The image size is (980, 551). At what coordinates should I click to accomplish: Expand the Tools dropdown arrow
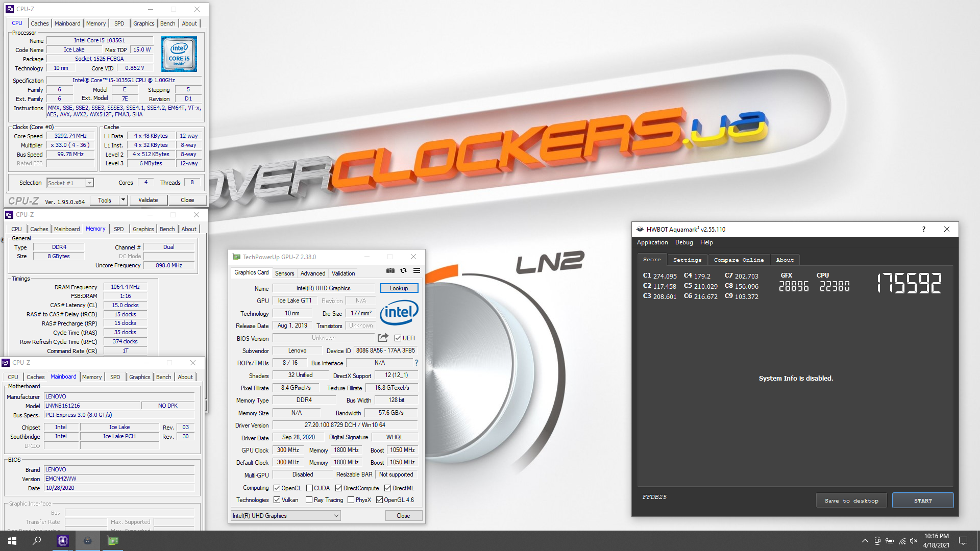[123, 200]
